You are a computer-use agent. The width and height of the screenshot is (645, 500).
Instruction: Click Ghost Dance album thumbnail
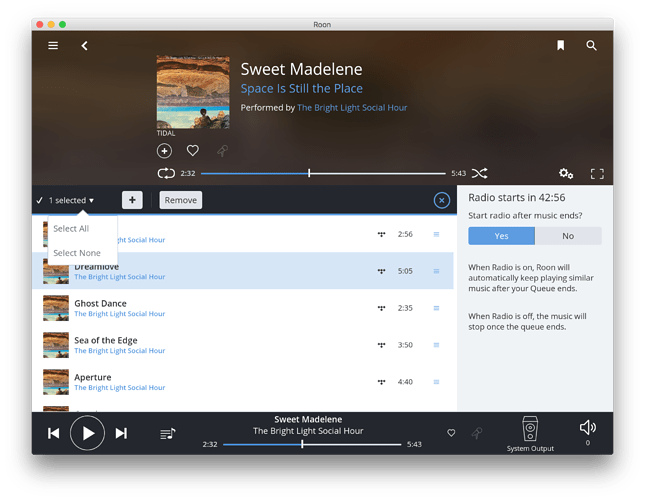[x=56, y=308]
